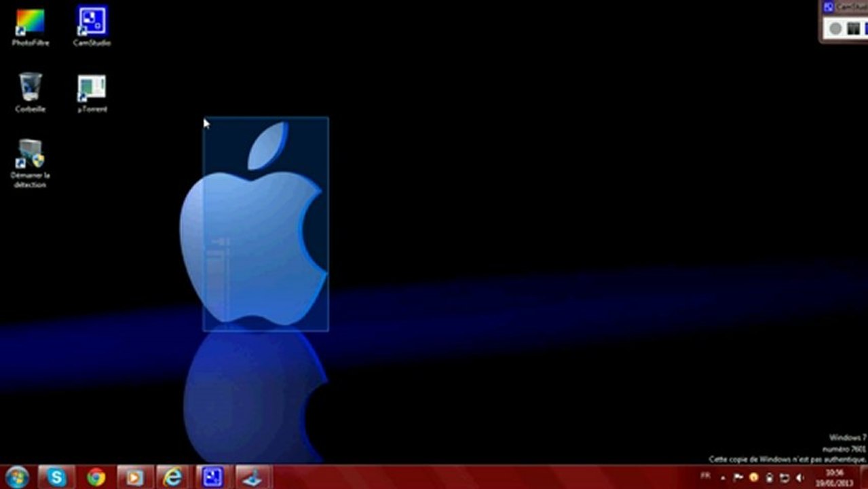This screenshot has width=868, height=489.
Task: Click the battery power tray icon
Action: click(769, 477)
